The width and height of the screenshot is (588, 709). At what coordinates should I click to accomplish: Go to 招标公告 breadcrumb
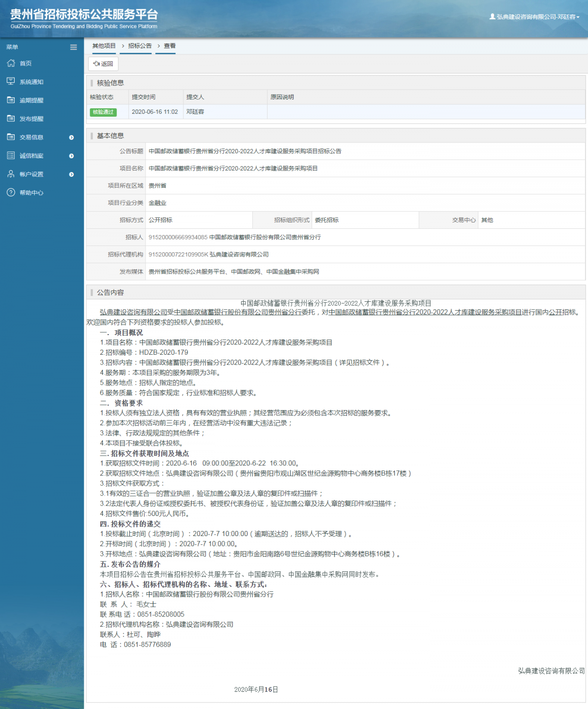point(140,46)
